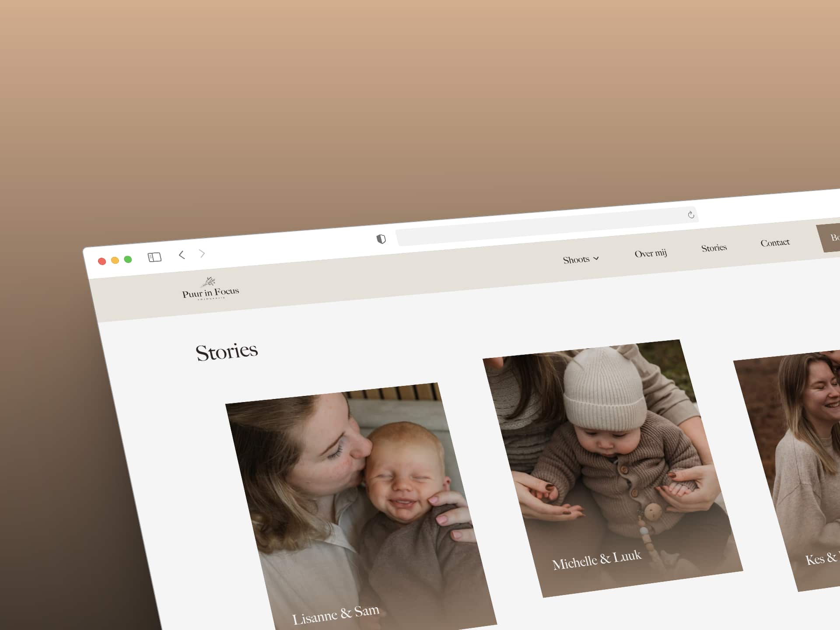Open the Michelle & Luuk story photo
840x630 pixels.
click(612, 468)
